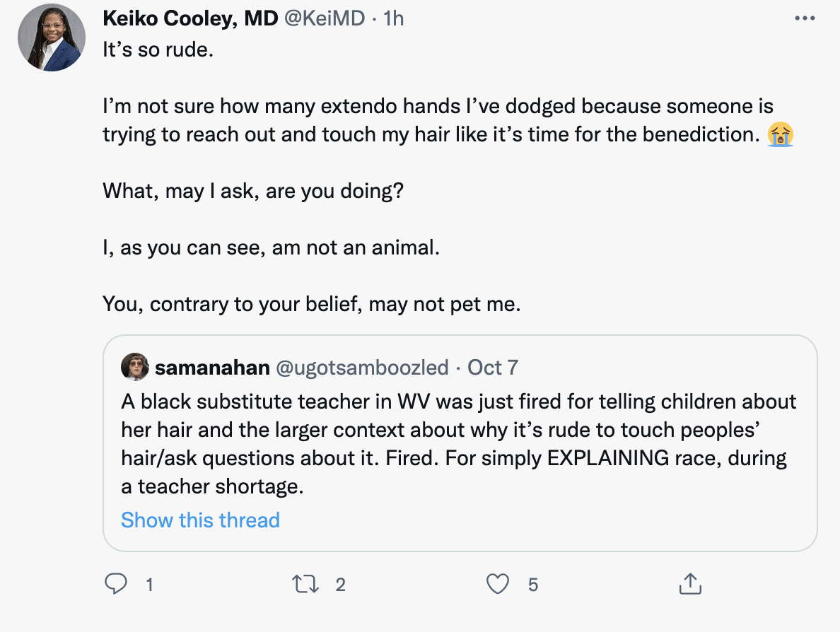Viewport: 840px width, 632px height.
Task: Click the crying face emoji
Action: [781, 134]
